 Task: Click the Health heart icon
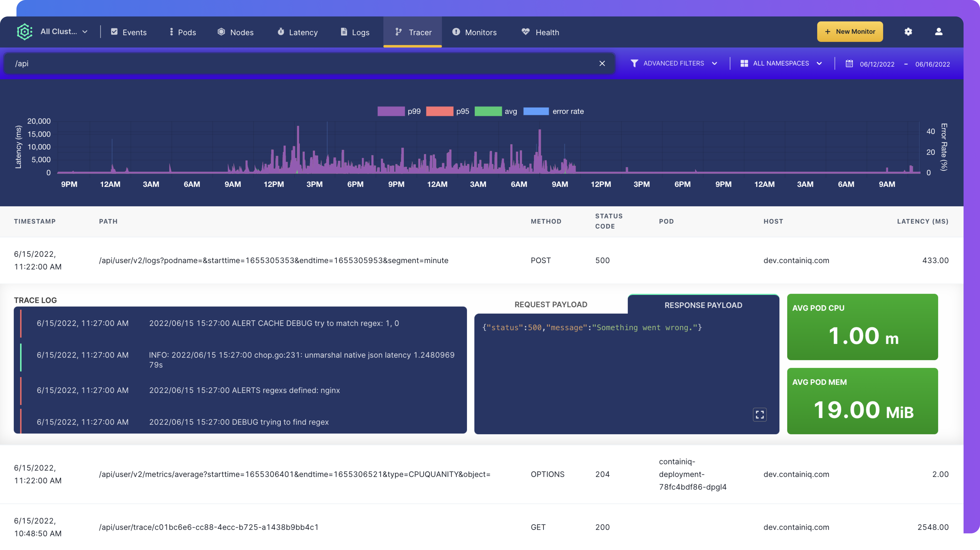[x=525, y=32]
